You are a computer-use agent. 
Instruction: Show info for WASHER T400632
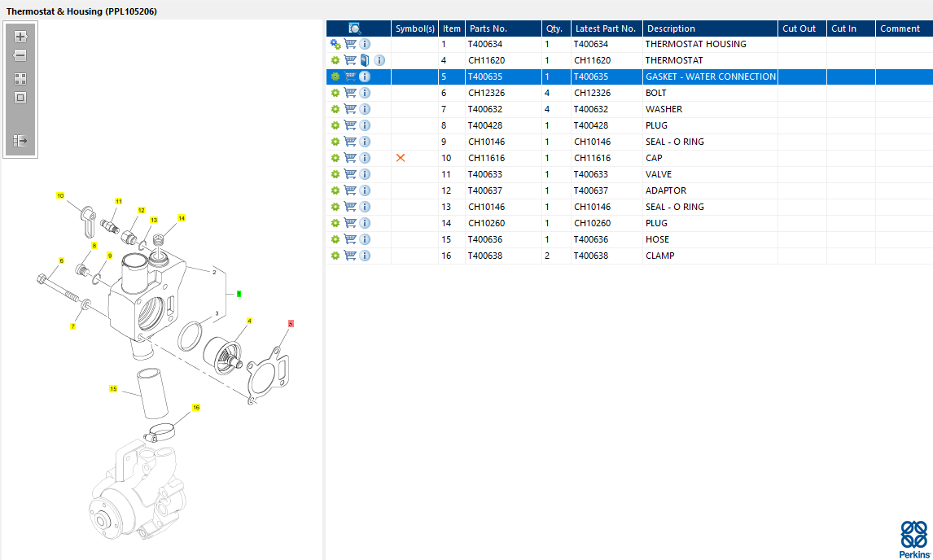(365, 109)
